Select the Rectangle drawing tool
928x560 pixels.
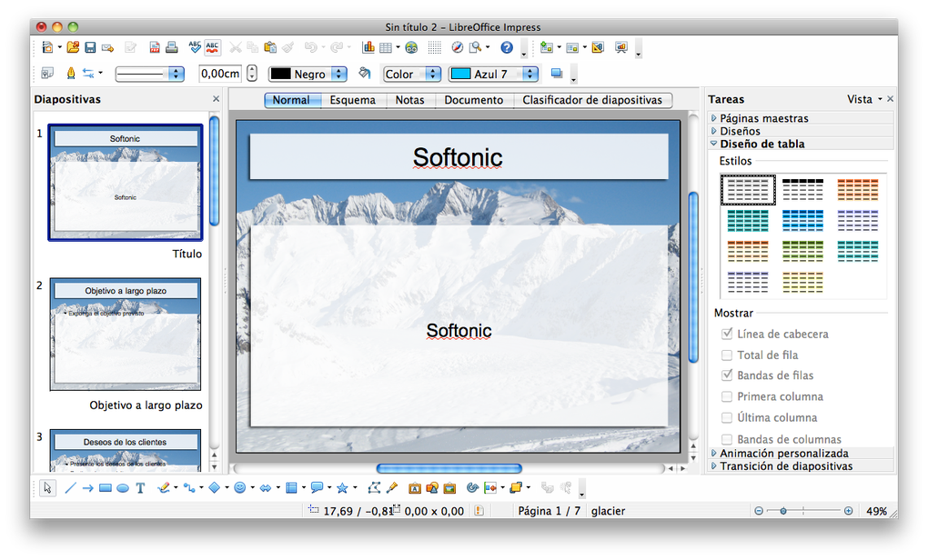[106, 488]
